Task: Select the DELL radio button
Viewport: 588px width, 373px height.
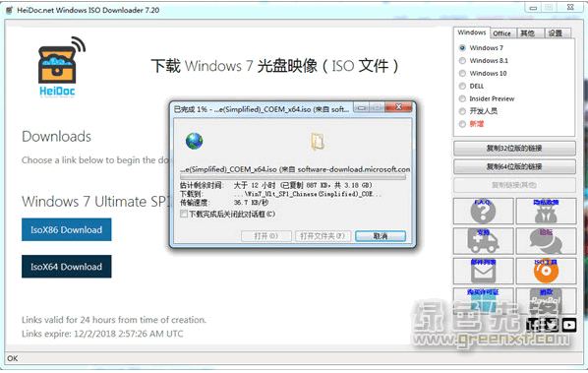Action: [462, 86]
